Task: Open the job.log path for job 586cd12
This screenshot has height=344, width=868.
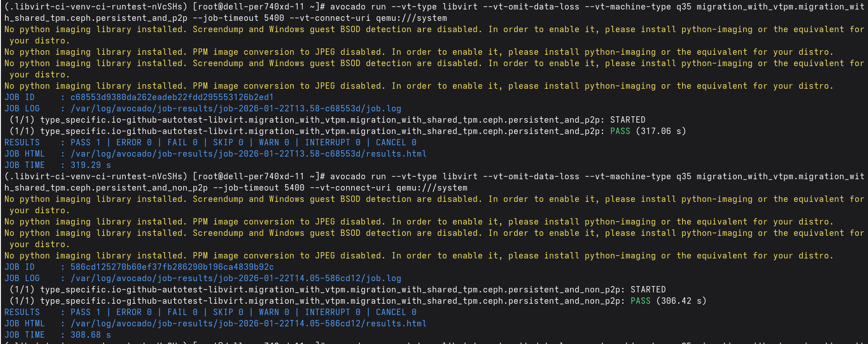Action: [235, 278]
